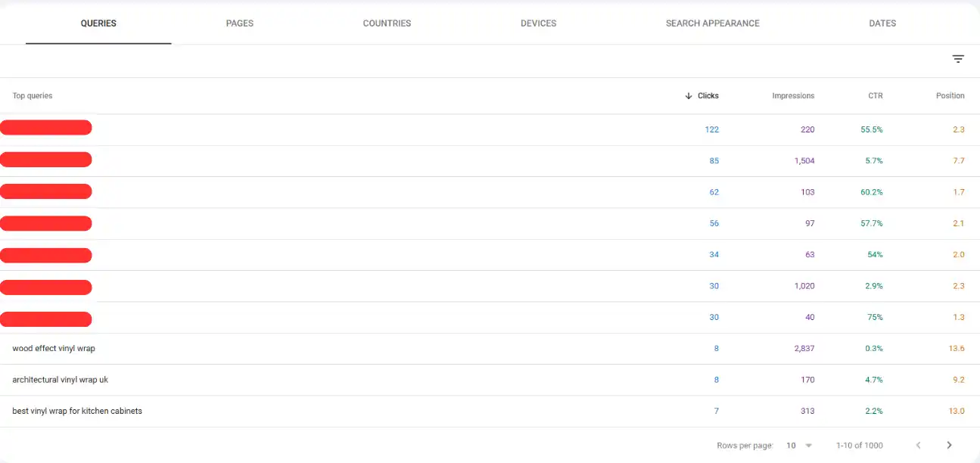Sort table by Impressions column

pos(793,96)
